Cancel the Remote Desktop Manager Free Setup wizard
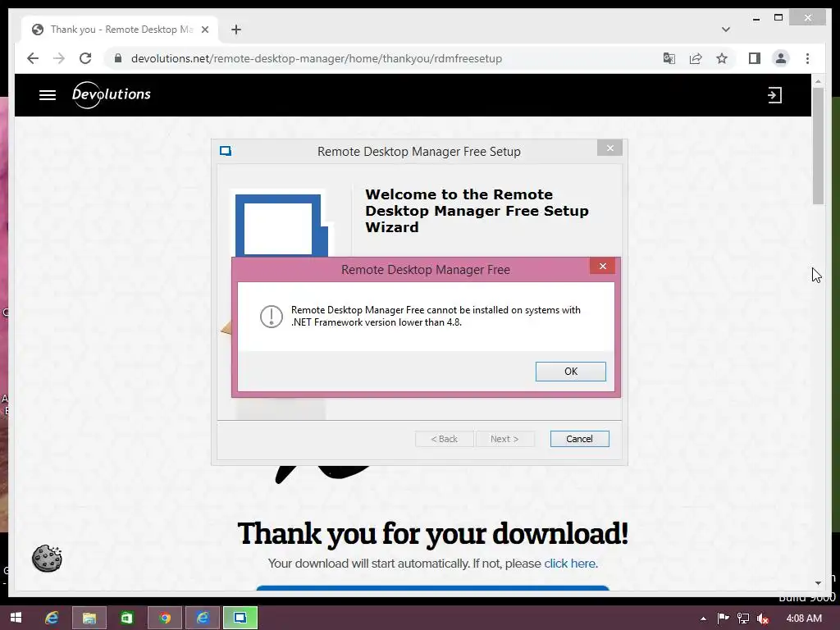Image resolution: width=840 pixels, height=630 pixels. pyautogui.click(x=579, y=439)
